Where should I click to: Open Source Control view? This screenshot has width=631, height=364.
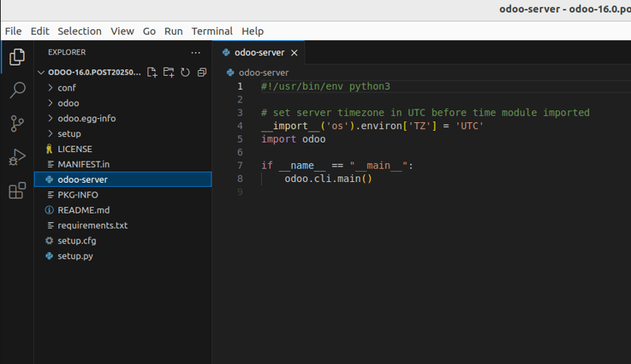click(x=17, y=124)
